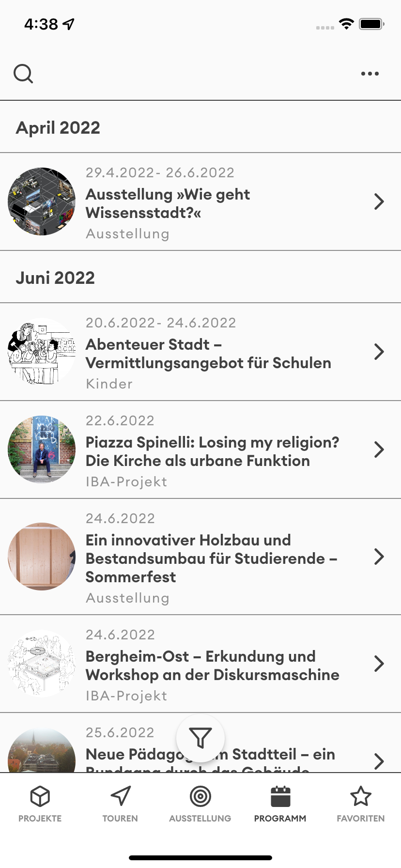The image size is (401, 868).
Task: Tap the Wissensstadt exhibition thumbnail image
Action: click(42, 201)
